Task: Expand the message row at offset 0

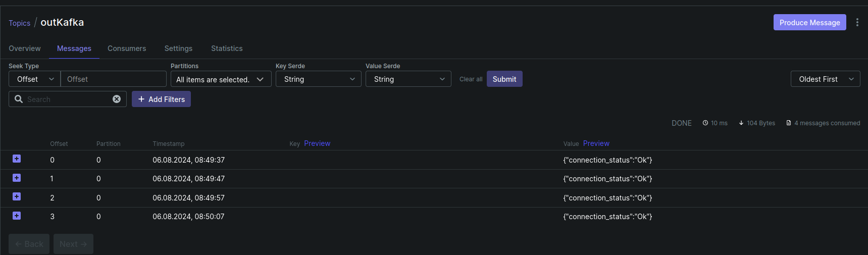Action: 17,159
